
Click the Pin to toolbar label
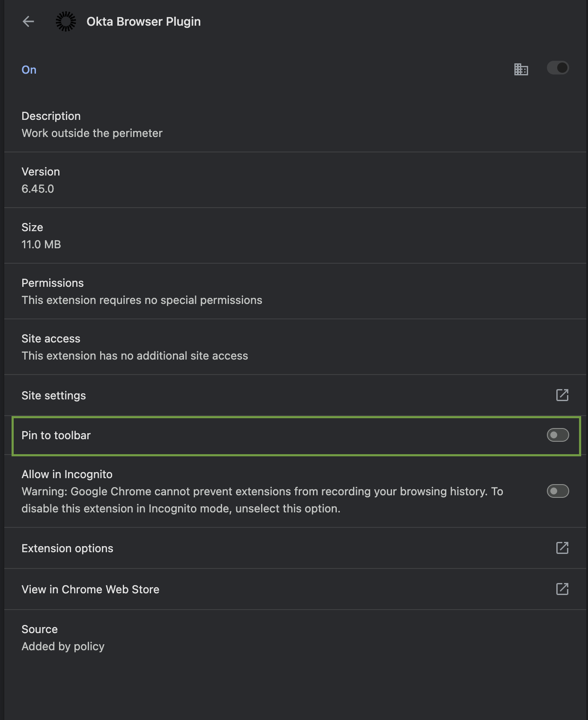point(56,435)
